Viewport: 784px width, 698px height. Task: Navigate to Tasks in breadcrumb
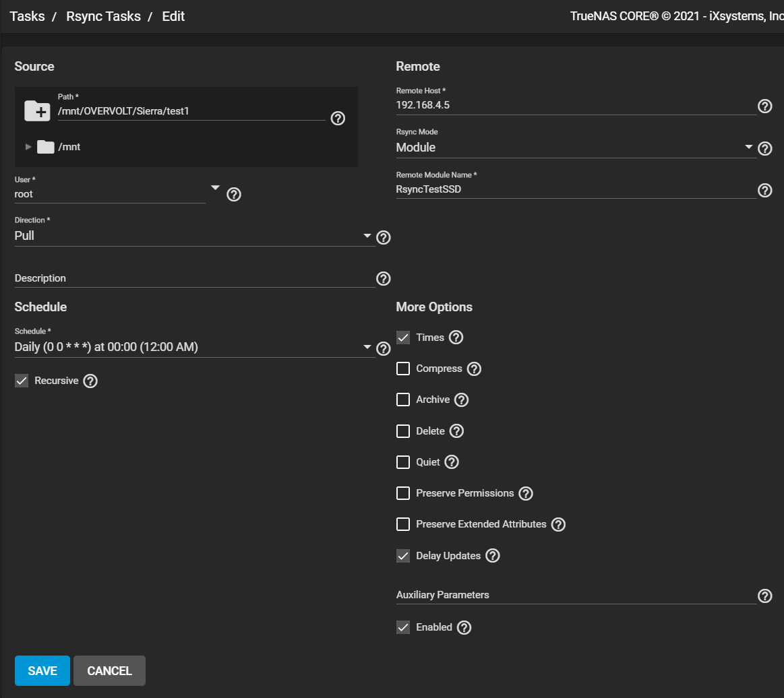tap(27, 16)
